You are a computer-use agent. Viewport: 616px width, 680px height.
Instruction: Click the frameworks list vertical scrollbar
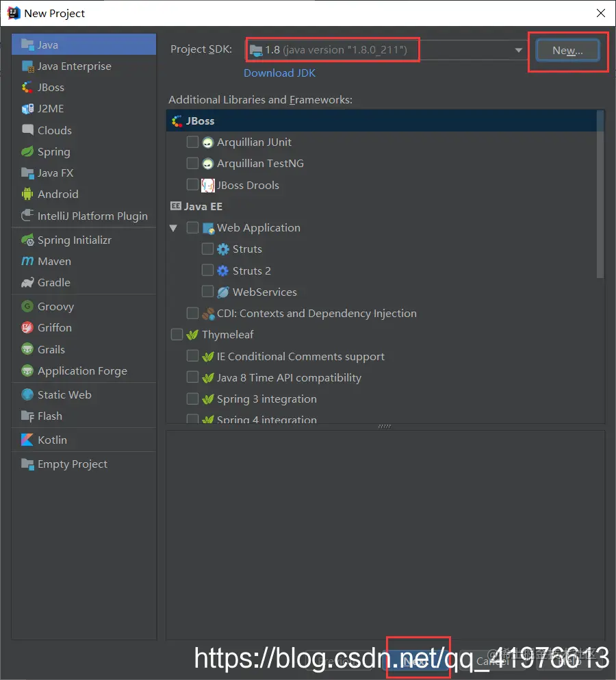click(x=600, y=194)
